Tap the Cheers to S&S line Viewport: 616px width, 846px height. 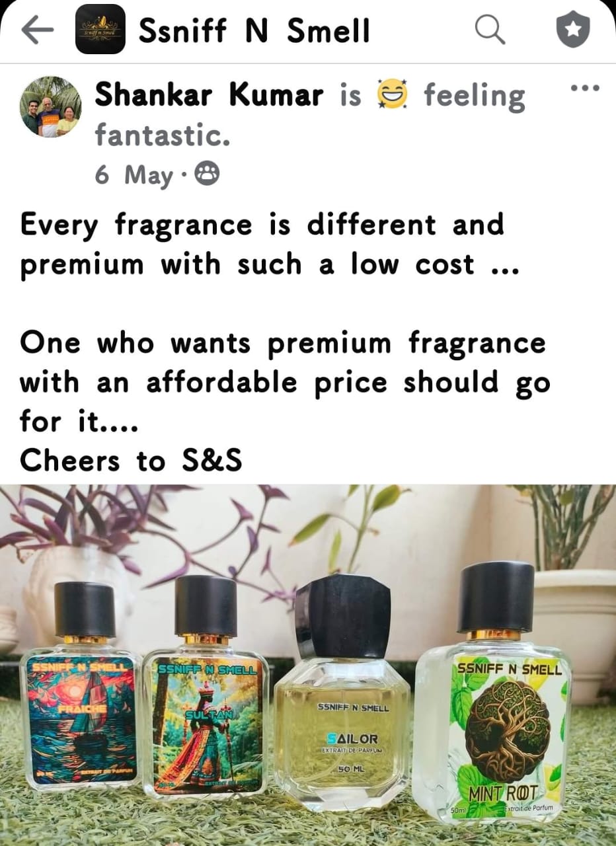click(131, 461)
